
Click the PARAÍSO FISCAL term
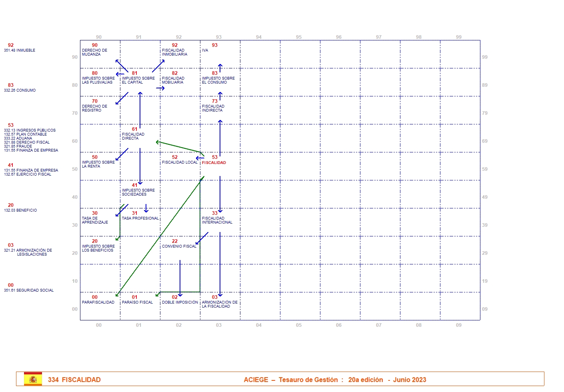point(137,302)
